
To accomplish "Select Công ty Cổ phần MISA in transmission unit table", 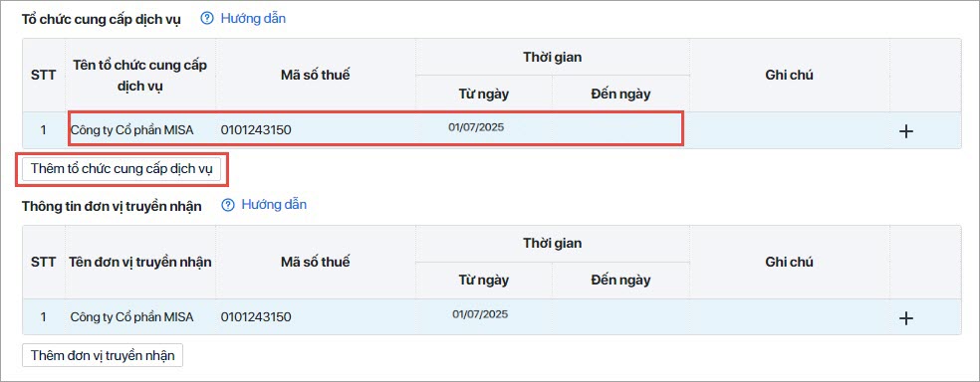I will (x=131, y=317).
